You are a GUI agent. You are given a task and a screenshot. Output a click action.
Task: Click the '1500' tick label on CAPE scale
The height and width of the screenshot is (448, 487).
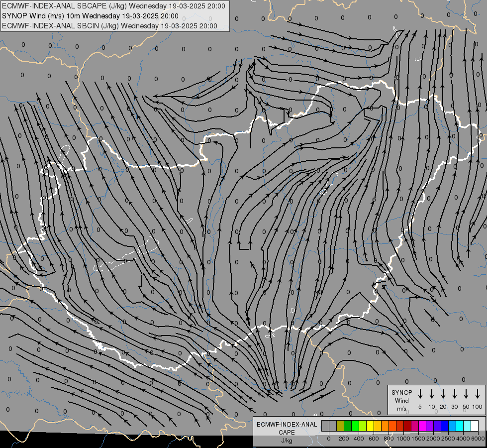(x=418, y=439)
